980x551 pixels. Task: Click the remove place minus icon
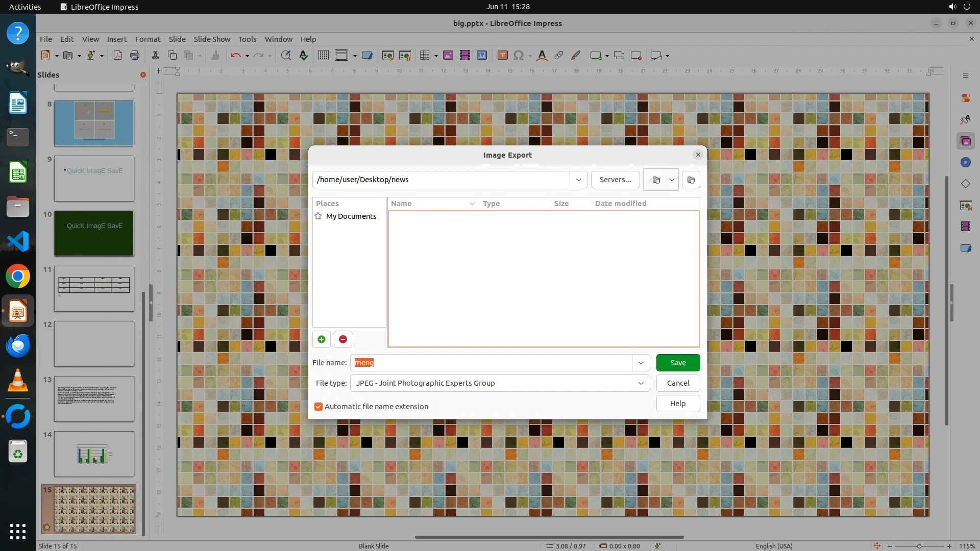(343, 339)
